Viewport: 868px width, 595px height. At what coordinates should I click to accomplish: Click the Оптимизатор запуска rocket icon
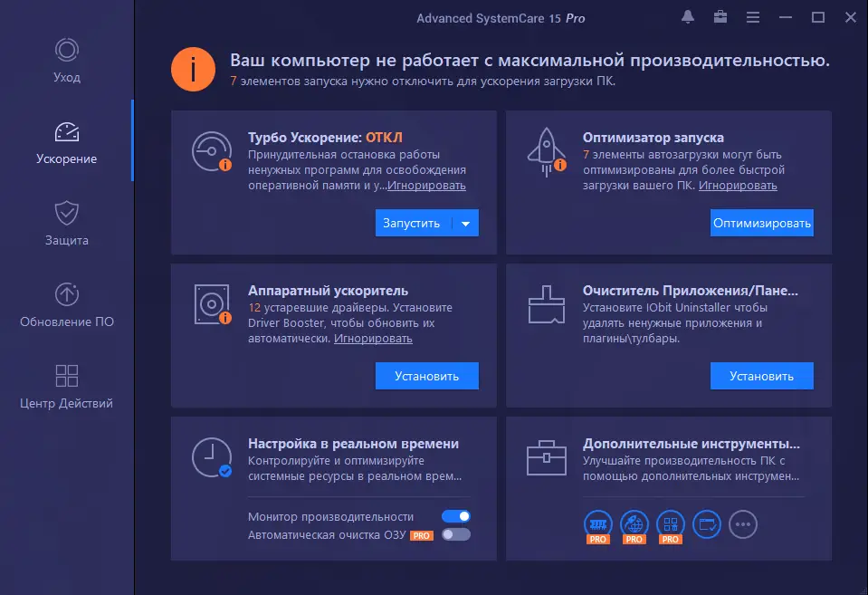[547, 152]
